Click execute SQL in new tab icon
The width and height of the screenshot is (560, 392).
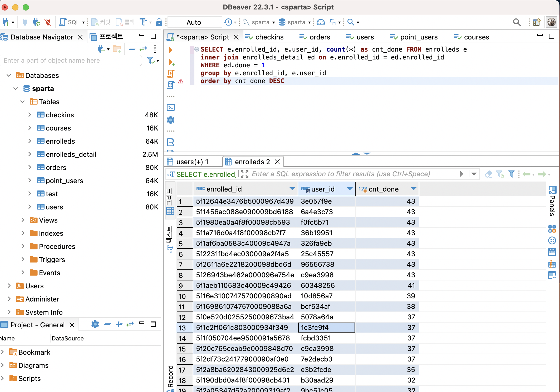coord(171,62)
